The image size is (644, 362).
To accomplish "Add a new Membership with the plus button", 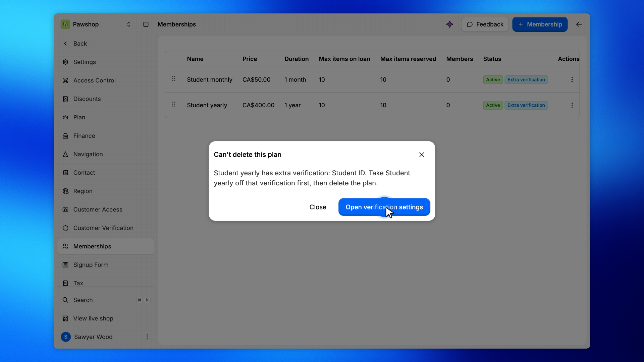I will pos(540,24).
